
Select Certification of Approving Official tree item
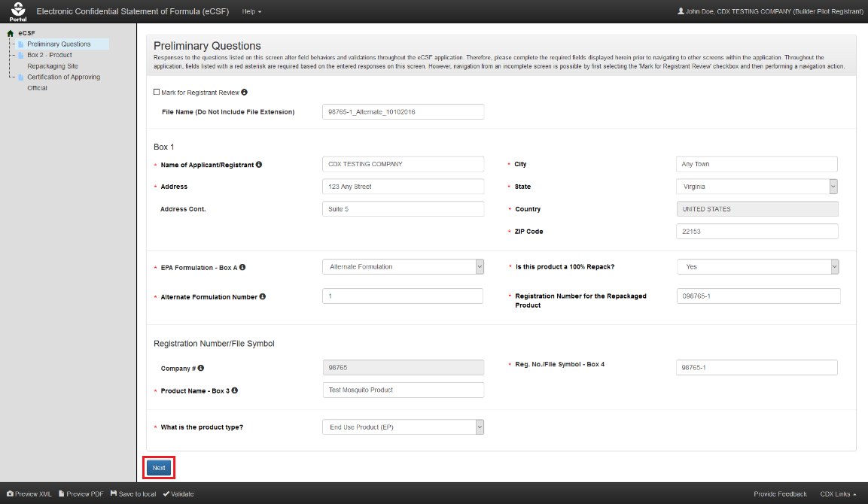pyautogui.click(x=64, y=83)
